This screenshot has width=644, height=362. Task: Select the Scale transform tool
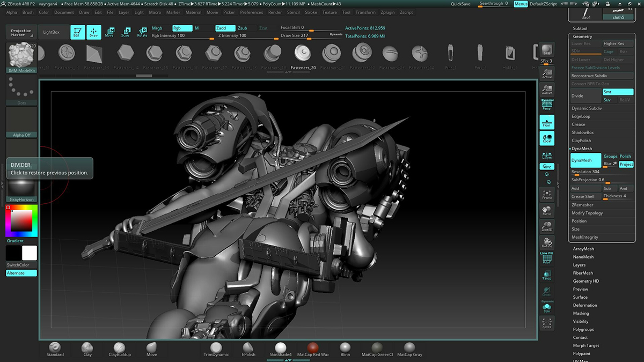coord(126,32)
